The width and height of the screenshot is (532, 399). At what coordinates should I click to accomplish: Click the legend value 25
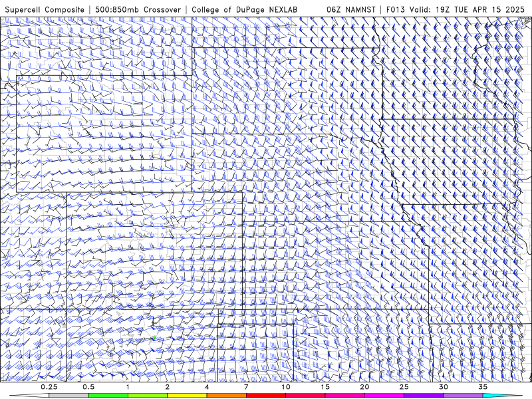coord(404,387)
